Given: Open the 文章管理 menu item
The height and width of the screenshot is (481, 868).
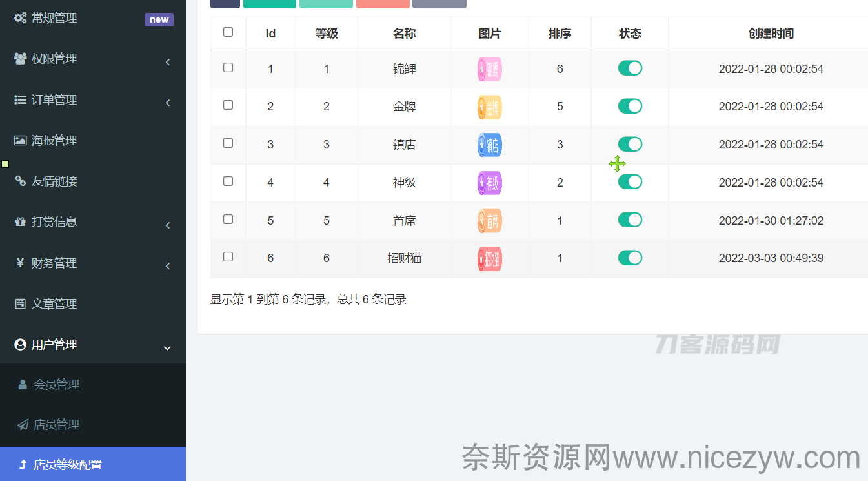Looking at the screenshot, I should (93, 303).
